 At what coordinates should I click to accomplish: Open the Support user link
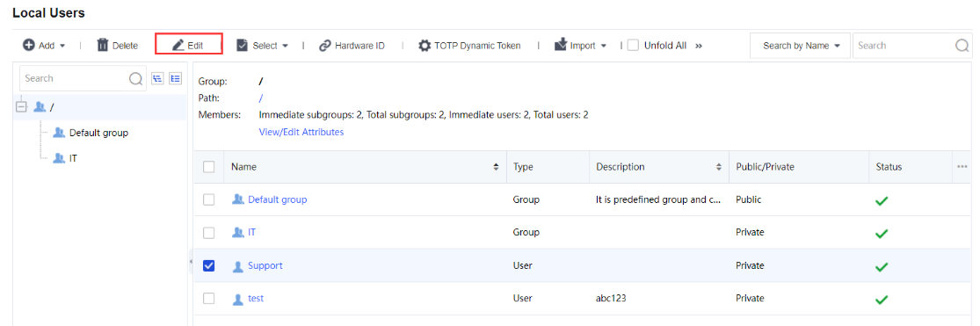pyautogui.click(x=265, y=265)
